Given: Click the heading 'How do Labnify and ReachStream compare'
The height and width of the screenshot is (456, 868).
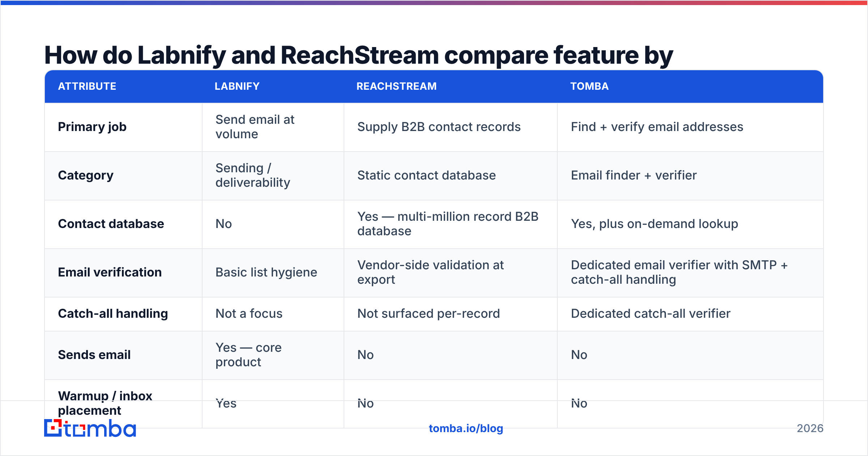Looking at the screenshot, I should click(296, 55).
